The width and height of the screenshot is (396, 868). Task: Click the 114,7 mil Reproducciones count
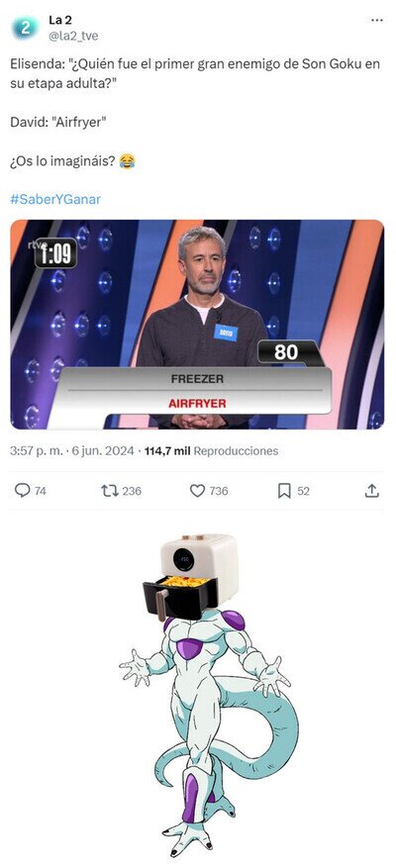(211, 451)
